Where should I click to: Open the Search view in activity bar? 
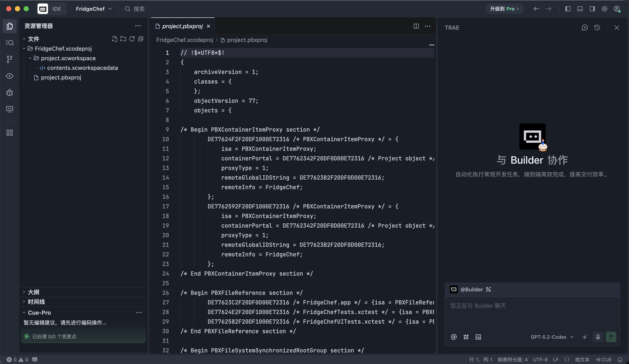click(x=9, y=43)
